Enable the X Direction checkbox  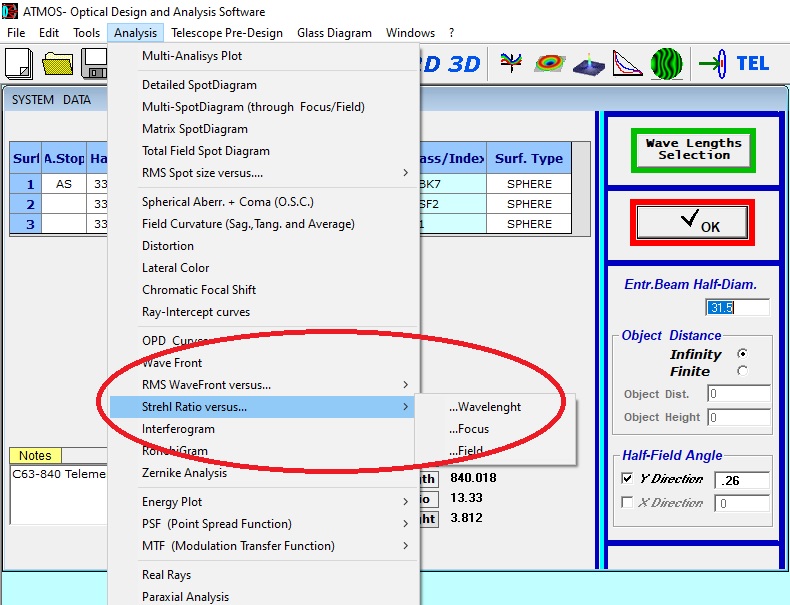[x=627, y=502]
